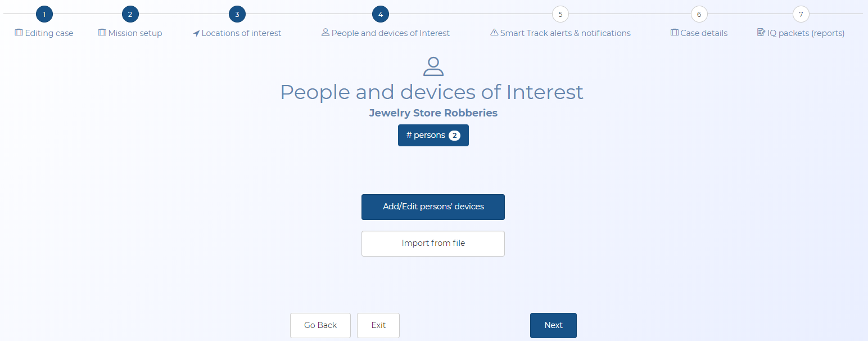Go to step 7 circle
The width and height of the screenshot is (868, 341).
[x=801, y=14]
